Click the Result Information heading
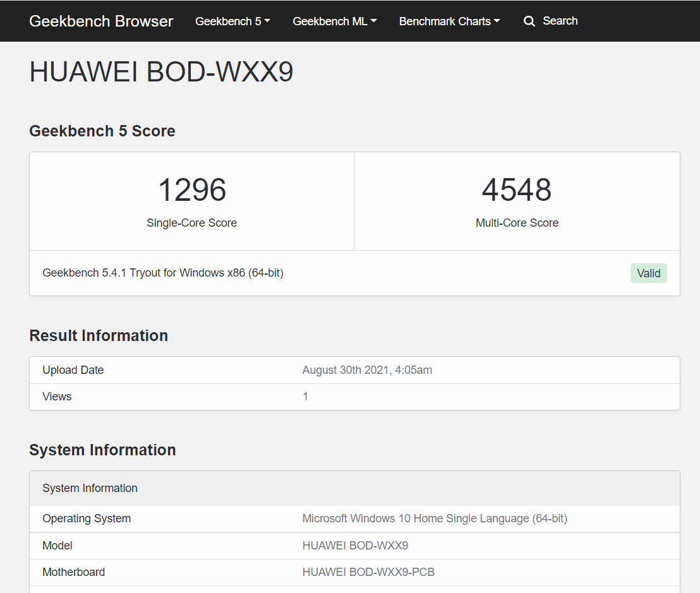Screen dimensions: 700x593 99,335
